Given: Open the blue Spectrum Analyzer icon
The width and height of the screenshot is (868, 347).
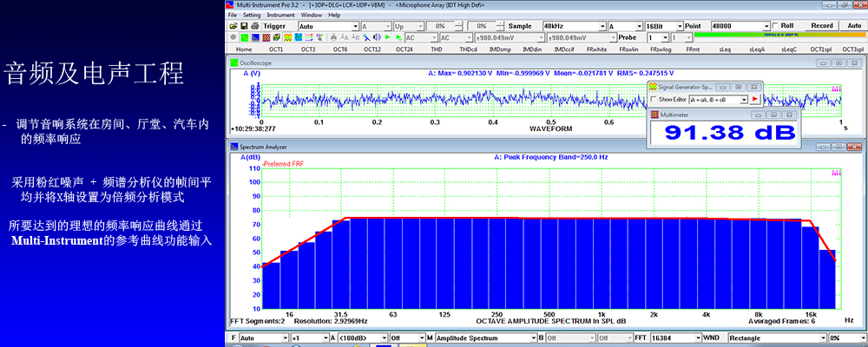Looking at the screenshot, I should coord(255,37).
